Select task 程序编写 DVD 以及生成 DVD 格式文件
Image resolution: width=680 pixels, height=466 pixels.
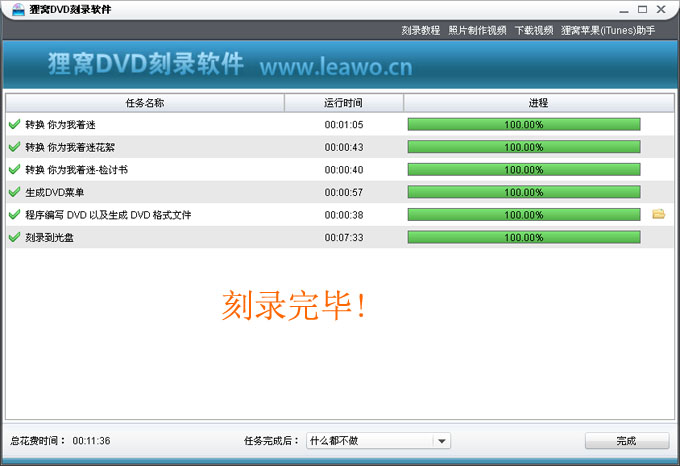[108, 215]
